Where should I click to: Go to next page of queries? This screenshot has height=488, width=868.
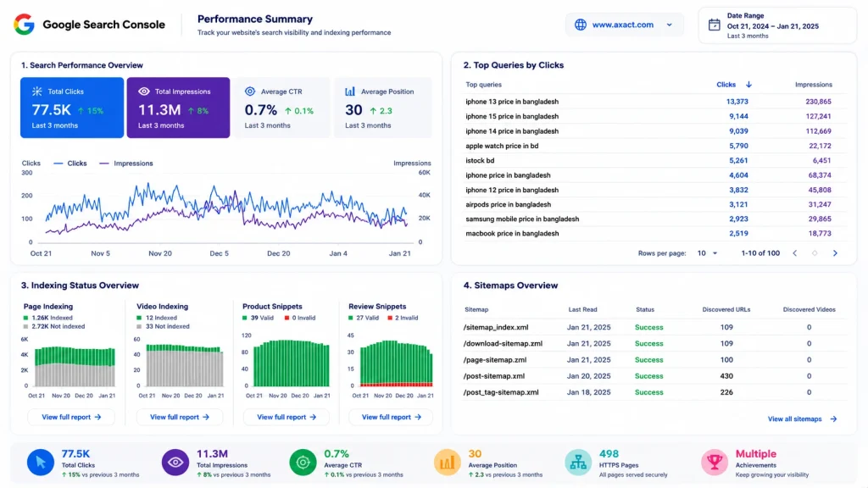coord(835,253)
